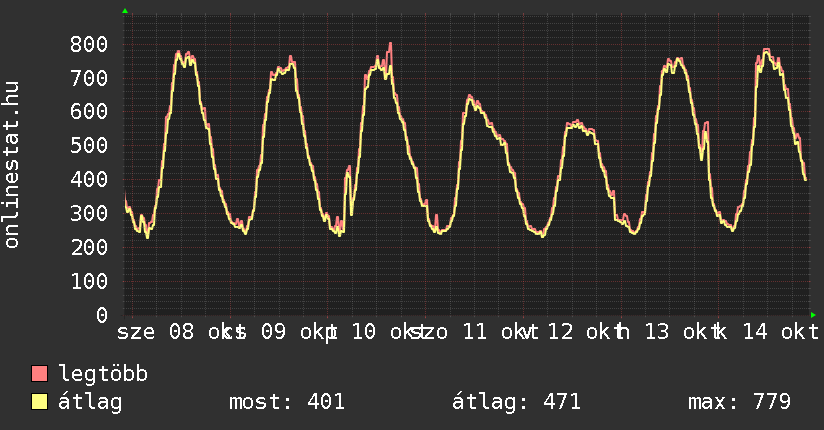Click the 0 y-axis tick label
824x430 pixels.
coord(101,315)
